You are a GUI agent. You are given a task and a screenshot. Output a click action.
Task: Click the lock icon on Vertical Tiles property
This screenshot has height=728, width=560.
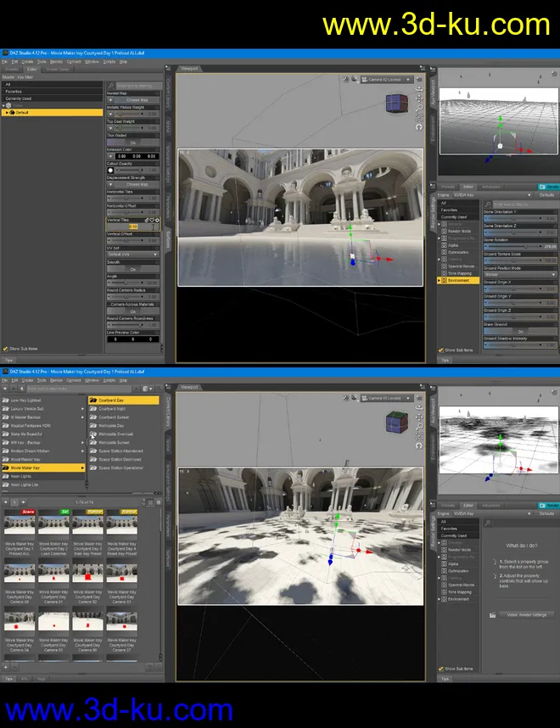click(146, 220)
